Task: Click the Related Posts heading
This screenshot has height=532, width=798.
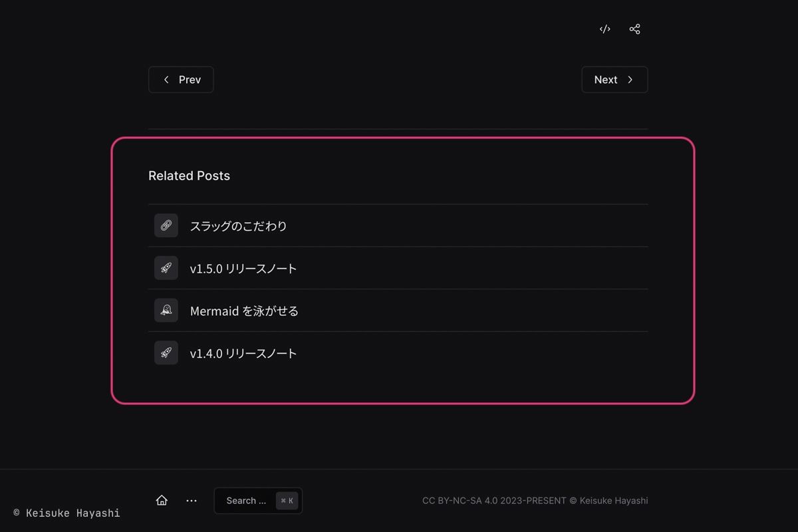Action: pyautogui.click(x=189, y=176)
